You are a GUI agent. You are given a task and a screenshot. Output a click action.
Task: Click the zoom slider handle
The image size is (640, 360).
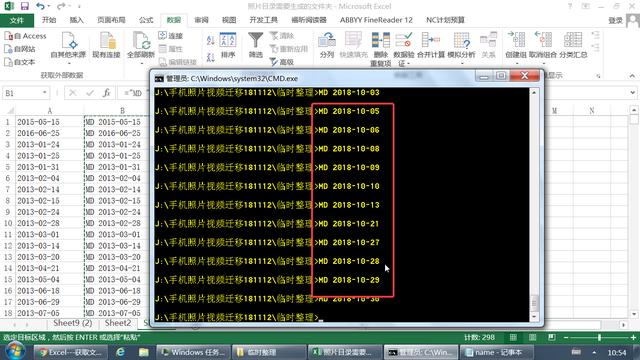599,337
